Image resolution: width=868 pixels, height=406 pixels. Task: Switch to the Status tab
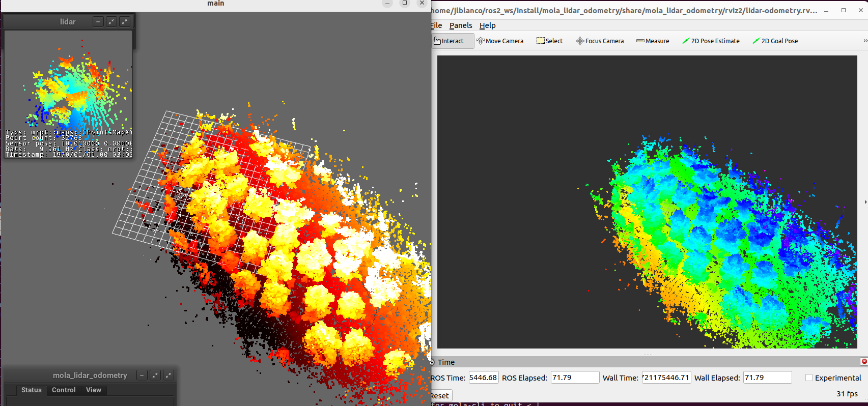click(x=32, y=390)
